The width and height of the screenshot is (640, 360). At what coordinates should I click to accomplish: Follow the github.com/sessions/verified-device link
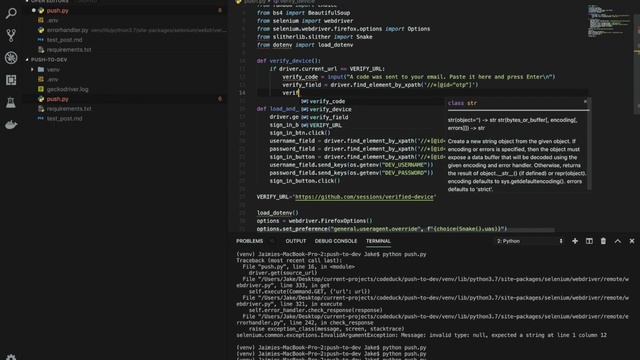point(364,197)
